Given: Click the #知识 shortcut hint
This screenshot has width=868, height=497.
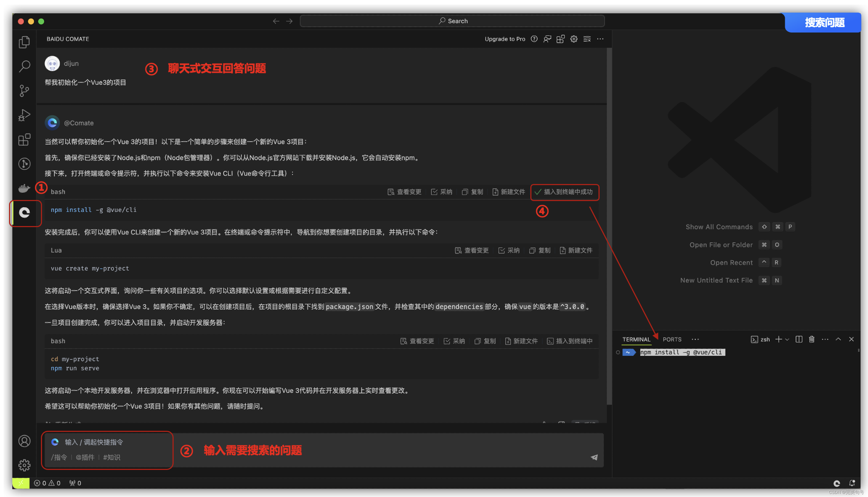Looking at the screenshot, I should [x=112, y=457].
